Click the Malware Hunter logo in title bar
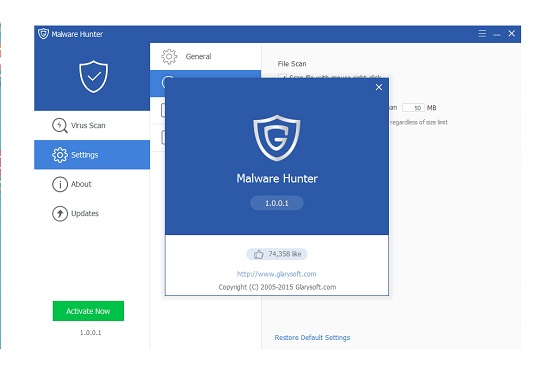The image size is (550, 378). click(43, 34)
